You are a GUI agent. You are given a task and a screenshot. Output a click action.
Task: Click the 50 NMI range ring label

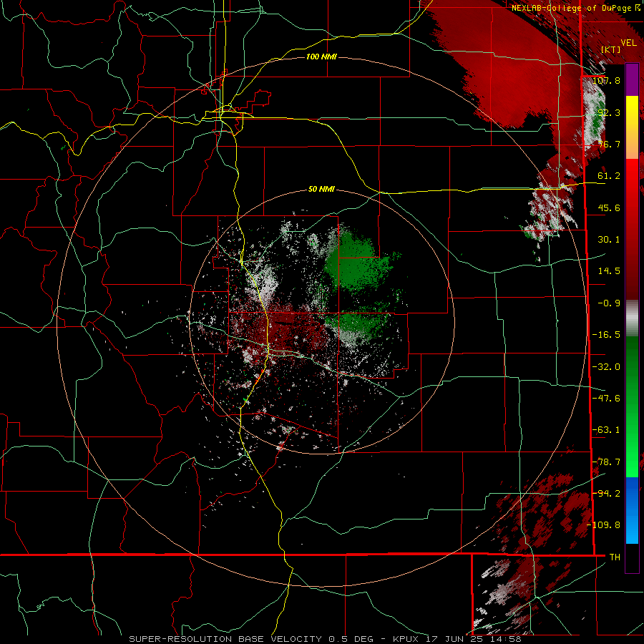pyautogui.click(x=321, y=190)
